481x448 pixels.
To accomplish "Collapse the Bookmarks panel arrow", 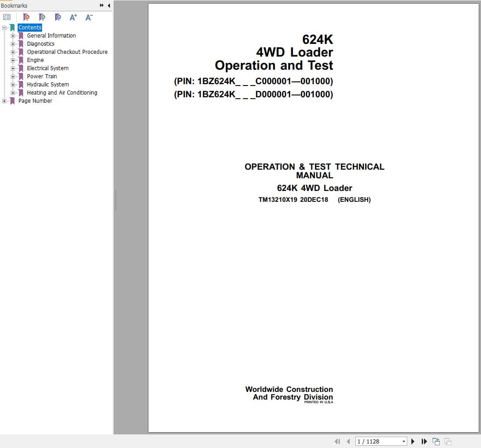I will [109, 5].
